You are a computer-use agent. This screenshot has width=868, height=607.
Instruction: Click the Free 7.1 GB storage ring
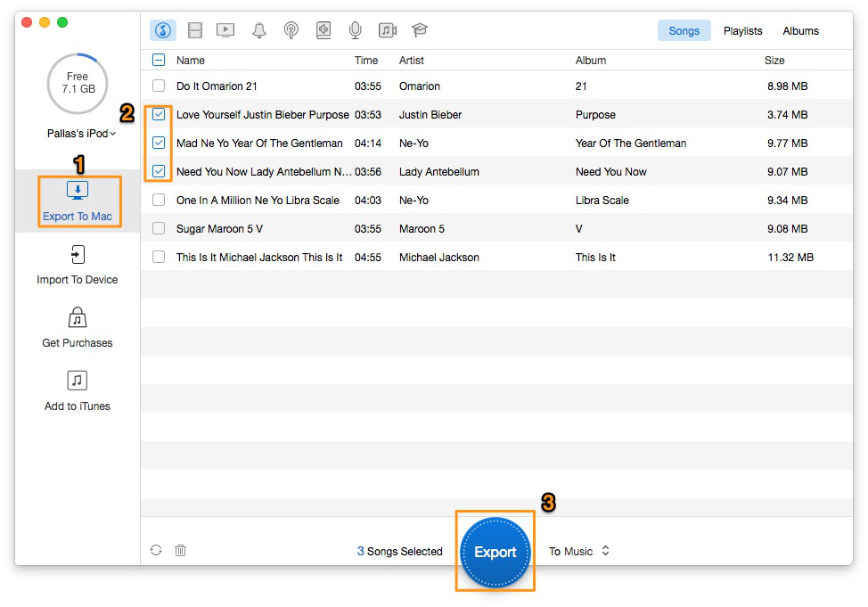tap(78, 83)
